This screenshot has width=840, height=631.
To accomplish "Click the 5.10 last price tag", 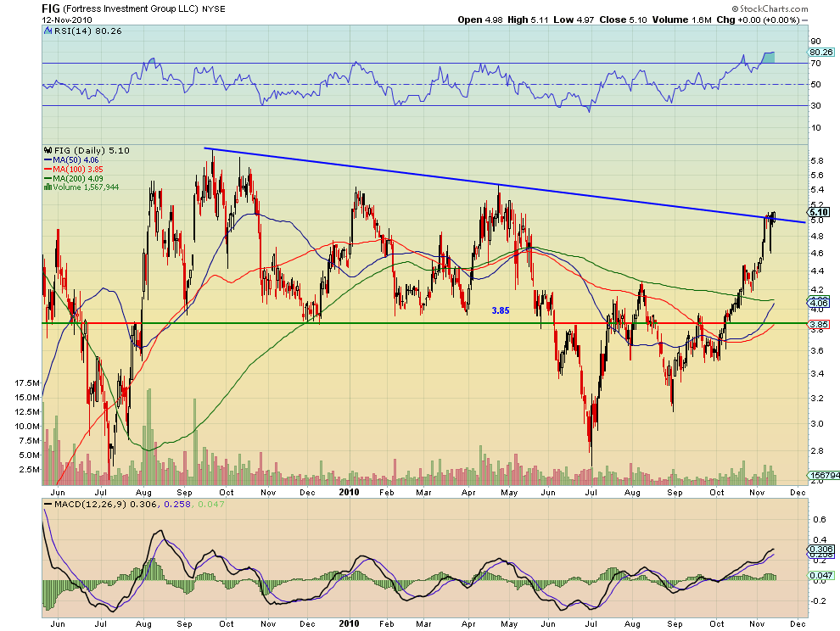I will pyautogui.click(x=820, y=212).
